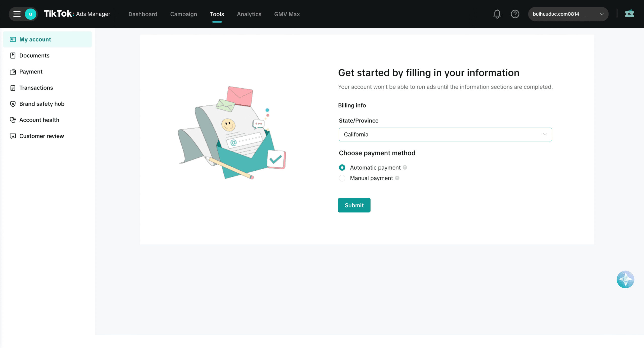This screenshot has height=348, width=644.
Task: Open the Campaign tab
Action: [184, 14]
